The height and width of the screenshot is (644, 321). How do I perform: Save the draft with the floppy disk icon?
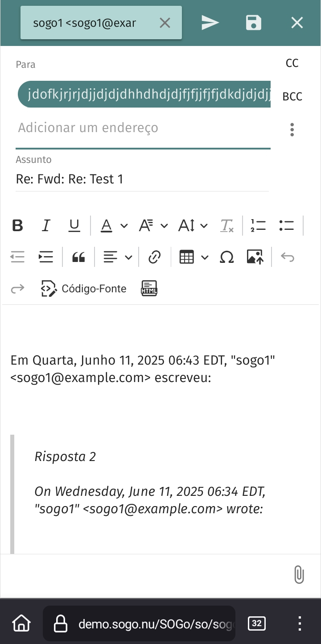click(x=253, y=23)
